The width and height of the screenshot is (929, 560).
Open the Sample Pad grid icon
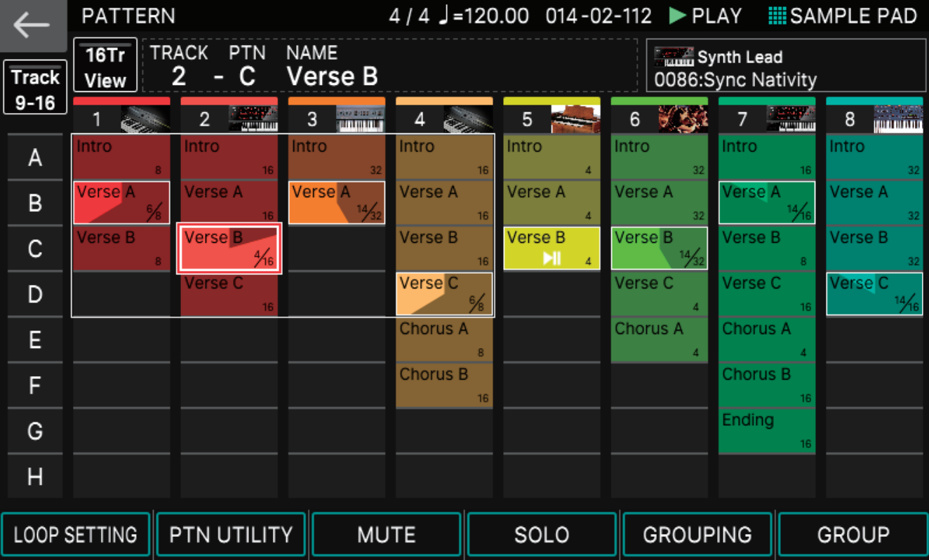(777, 16)
